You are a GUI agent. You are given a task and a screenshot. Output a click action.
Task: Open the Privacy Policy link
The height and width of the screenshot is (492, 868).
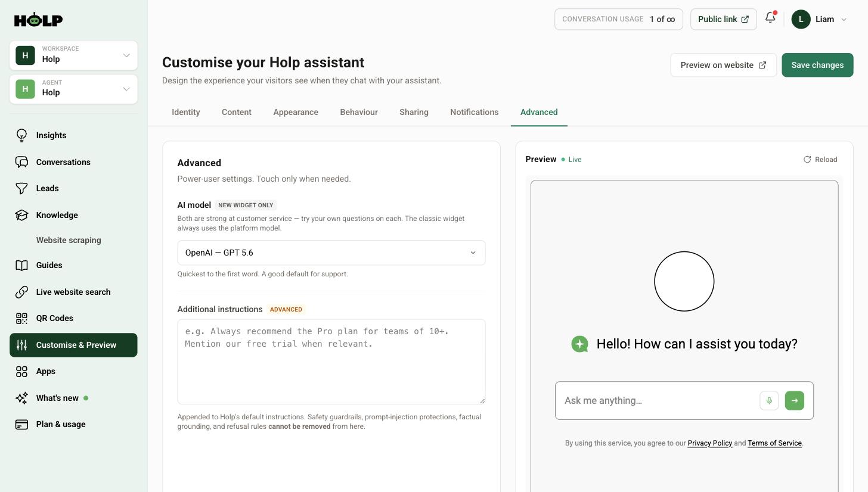coord(709,443)
